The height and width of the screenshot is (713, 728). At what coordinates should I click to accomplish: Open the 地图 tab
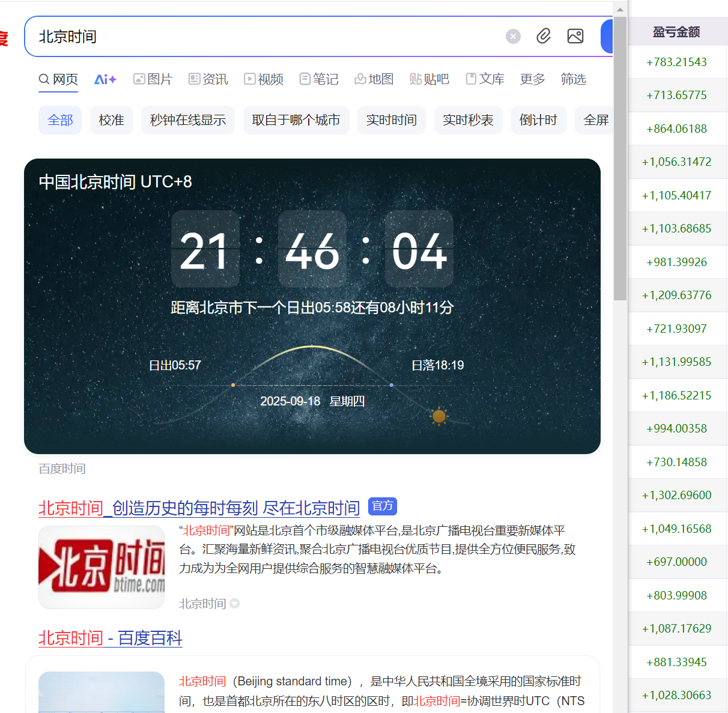pos(374,79)
